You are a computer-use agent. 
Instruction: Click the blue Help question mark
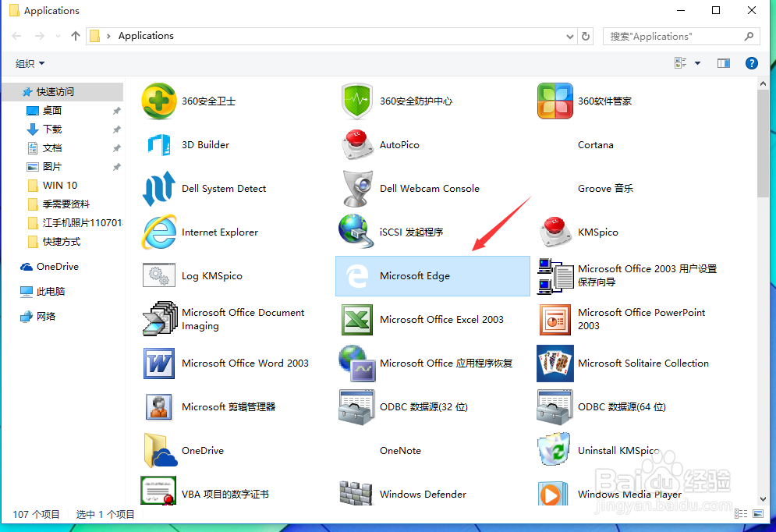coord(751,63)
